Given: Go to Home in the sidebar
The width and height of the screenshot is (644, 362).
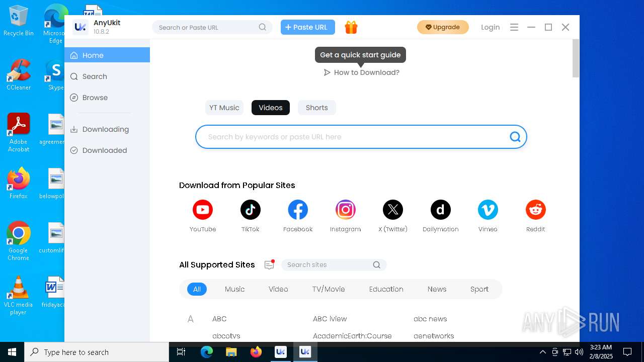Looking at the screenshot, I should [107, 55].
